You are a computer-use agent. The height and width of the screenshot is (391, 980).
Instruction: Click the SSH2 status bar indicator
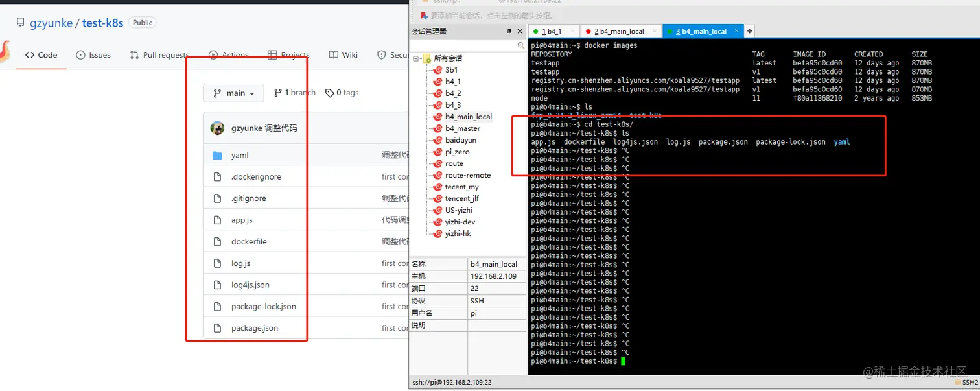click(965, 383)
